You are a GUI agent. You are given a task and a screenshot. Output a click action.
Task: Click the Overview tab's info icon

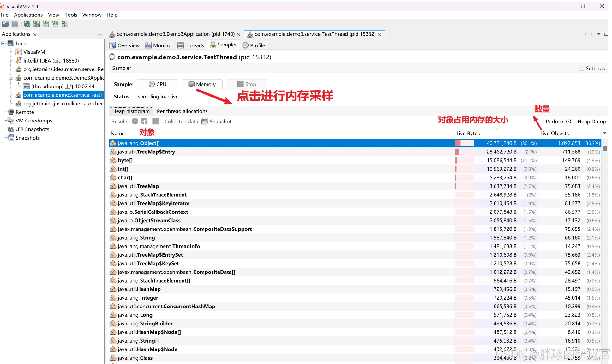[x=112, y=45]
